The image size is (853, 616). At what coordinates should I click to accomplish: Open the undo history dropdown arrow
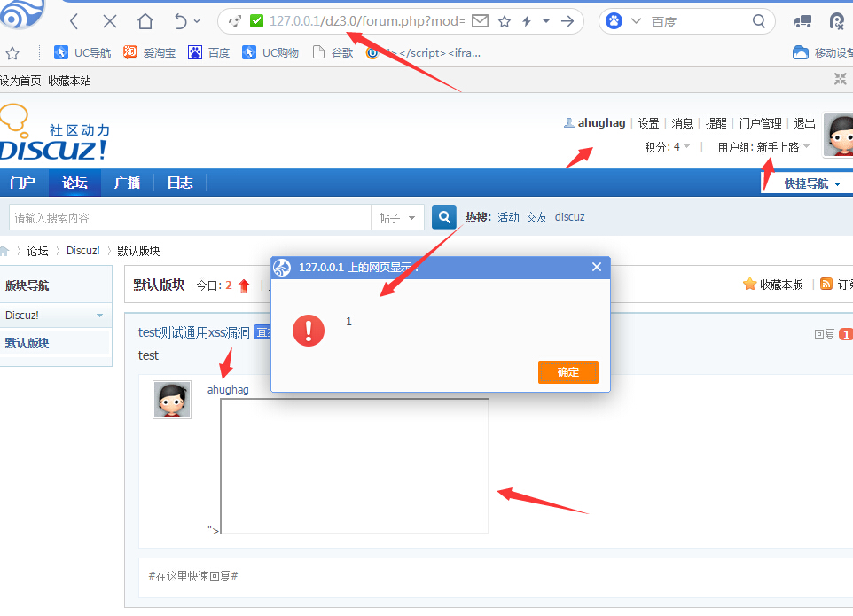197,22
